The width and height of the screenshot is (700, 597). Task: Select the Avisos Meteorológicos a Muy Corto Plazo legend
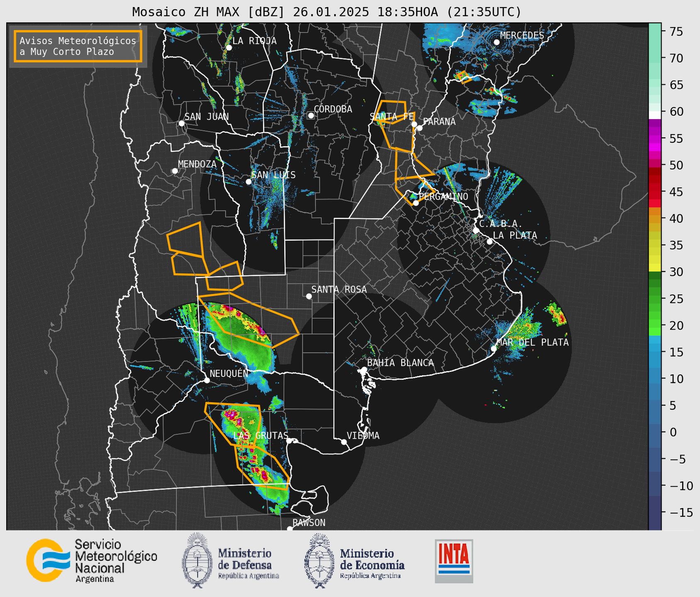[78, 46]
